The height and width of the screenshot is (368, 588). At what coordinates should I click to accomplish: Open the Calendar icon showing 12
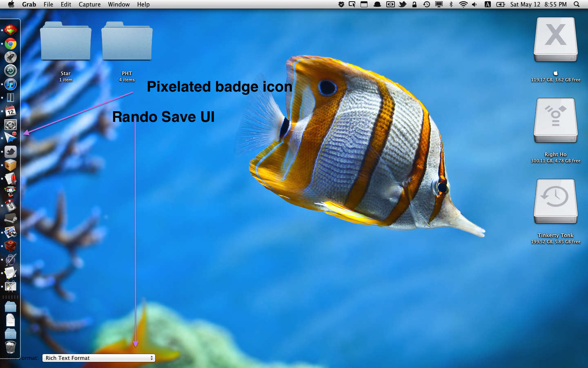coord(11,111)
